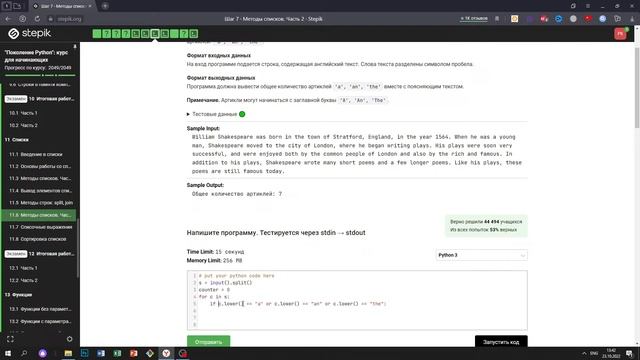Open PowerPoint from the taskbar
Viewport: 640px width, 360px height.
[x=133, y=353]
